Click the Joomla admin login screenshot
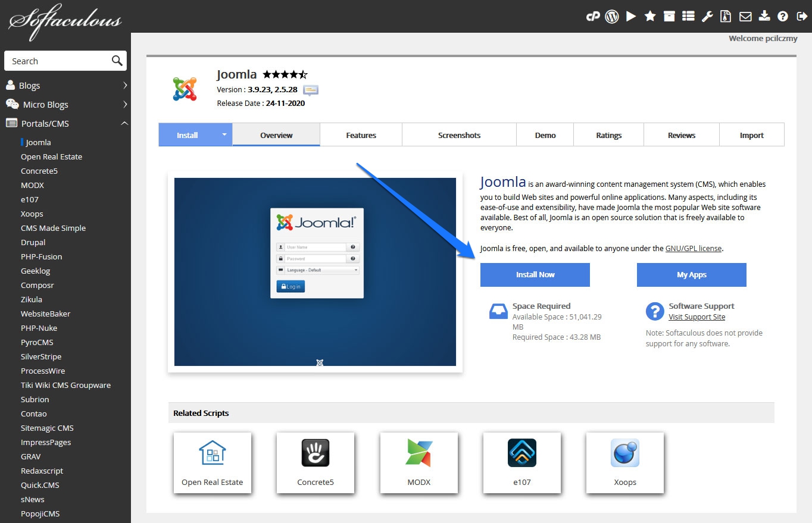 [315, 272]
